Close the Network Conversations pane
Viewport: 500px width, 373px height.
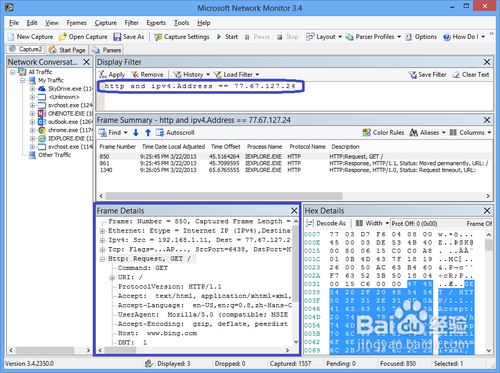click(x=86, y=62)
